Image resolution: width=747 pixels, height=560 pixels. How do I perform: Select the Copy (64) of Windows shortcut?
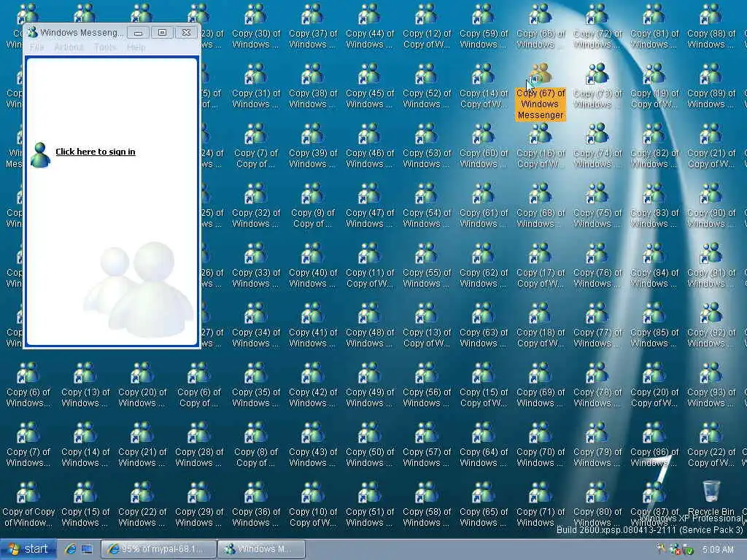coord(484,444)
